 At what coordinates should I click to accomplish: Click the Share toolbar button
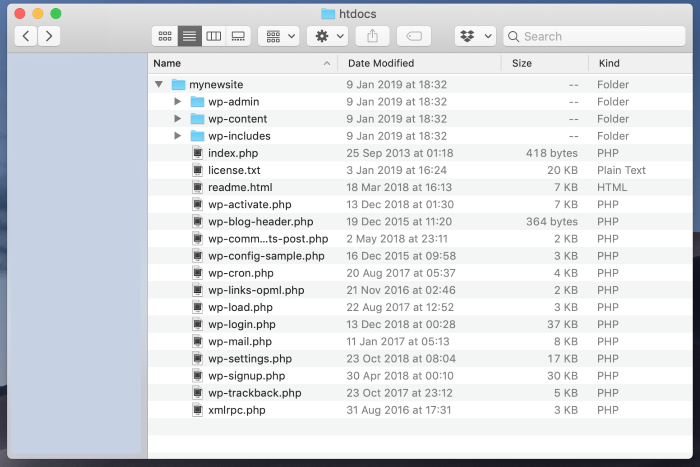[x=372, y=36]
